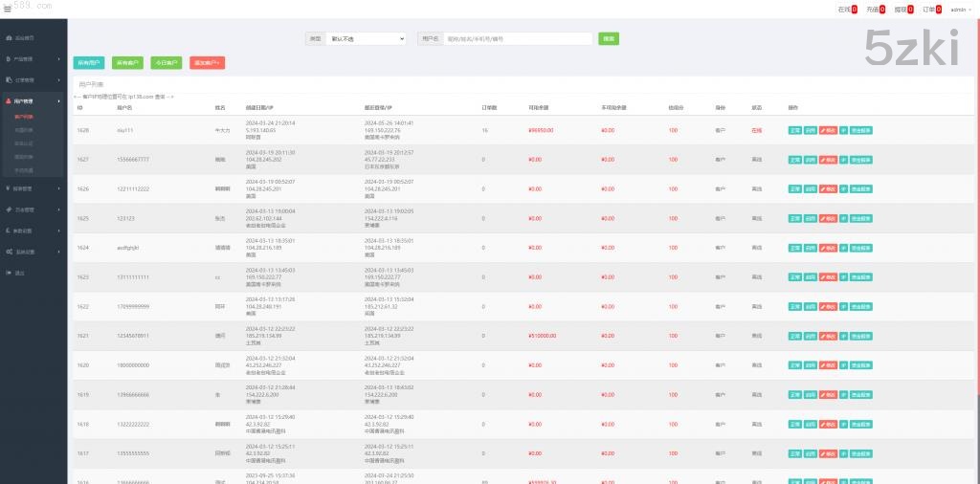Toggle the 启用 button for user 1624

click(x=811, y=248)
